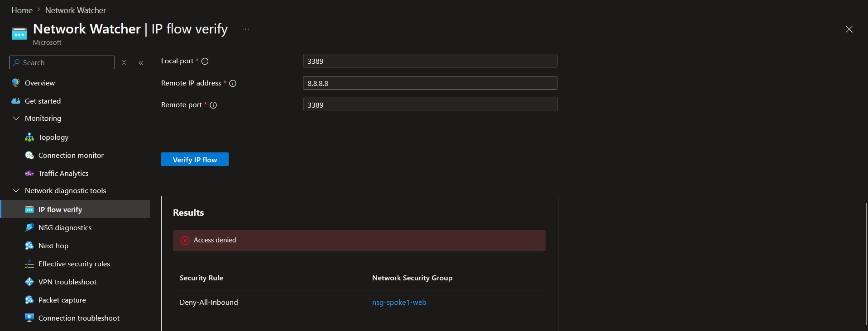Click the Local port info icon
Viewport: 868px width, 331px height.
(205, 61)
